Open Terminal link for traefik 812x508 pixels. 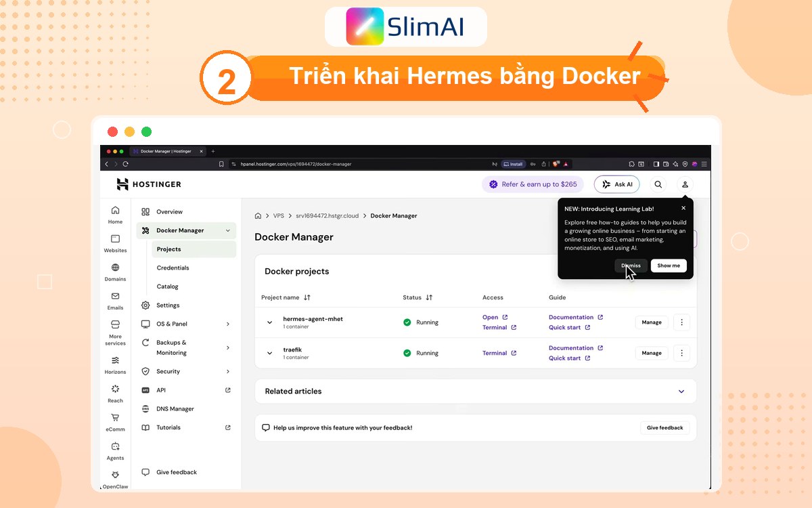[499, 353]
